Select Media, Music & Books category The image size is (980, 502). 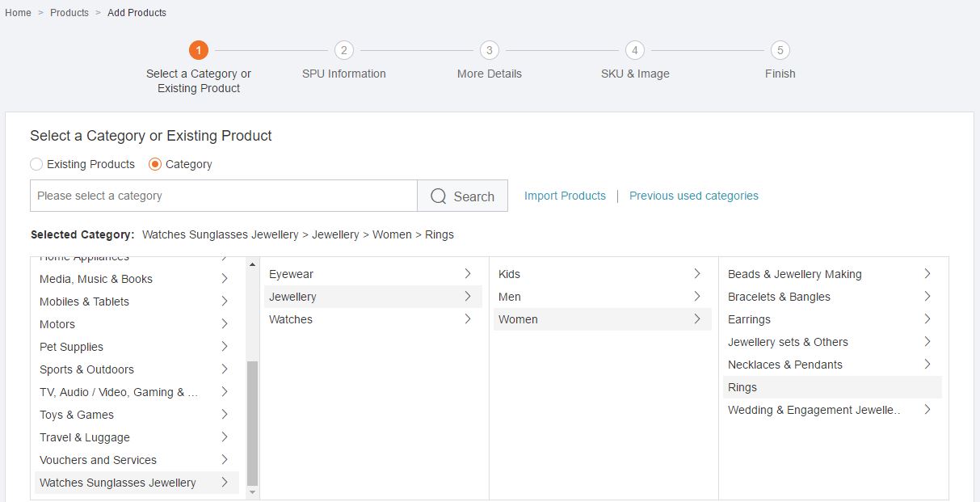(137, 279)
